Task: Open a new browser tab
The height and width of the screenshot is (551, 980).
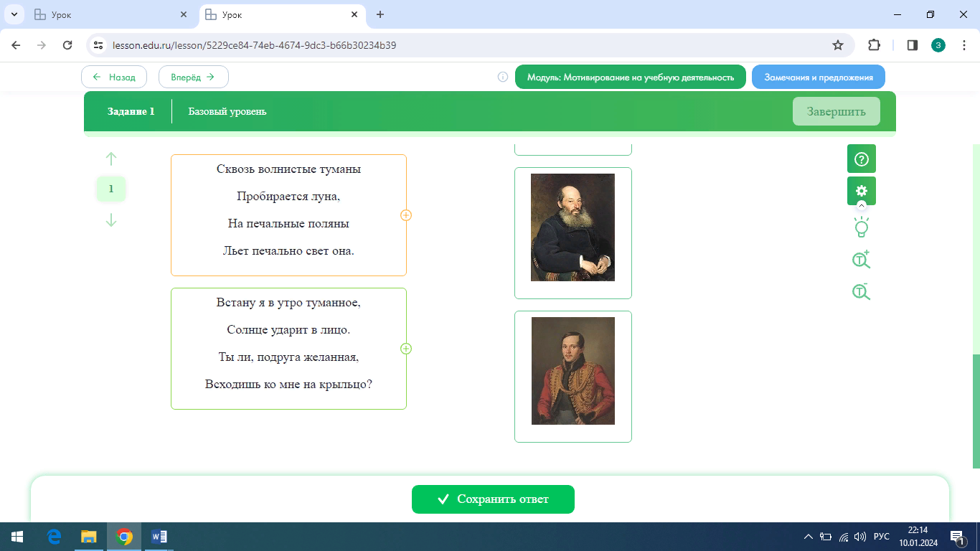Action: coord(380,14)
